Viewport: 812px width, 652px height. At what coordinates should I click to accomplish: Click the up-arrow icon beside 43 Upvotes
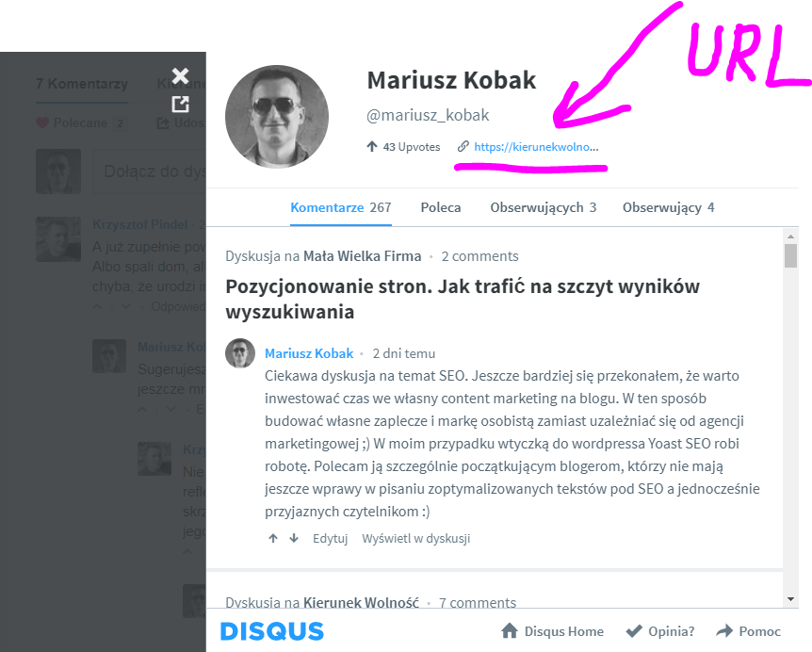[374, 146]
